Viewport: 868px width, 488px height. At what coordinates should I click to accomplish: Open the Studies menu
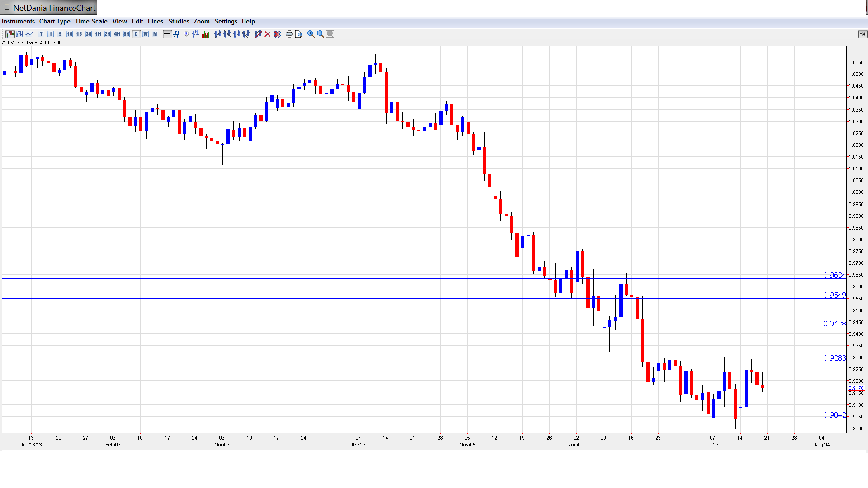179,21
